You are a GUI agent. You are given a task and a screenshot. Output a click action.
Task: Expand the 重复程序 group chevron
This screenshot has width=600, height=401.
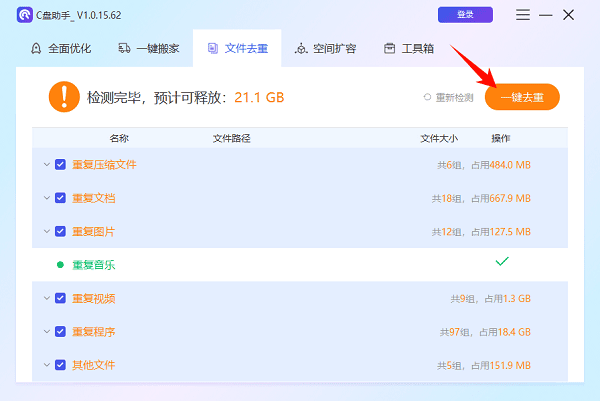coord(46,331)
